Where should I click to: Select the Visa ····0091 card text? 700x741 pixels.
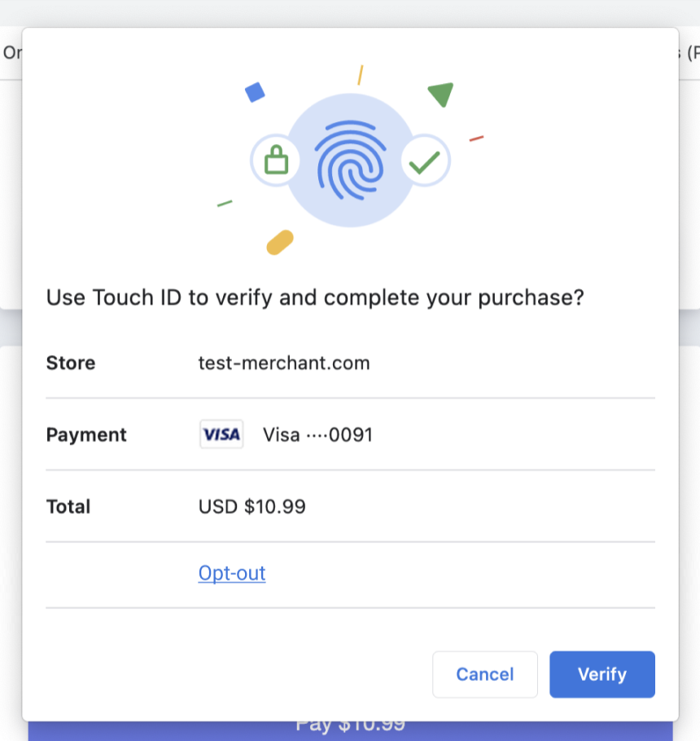(317, 435)
